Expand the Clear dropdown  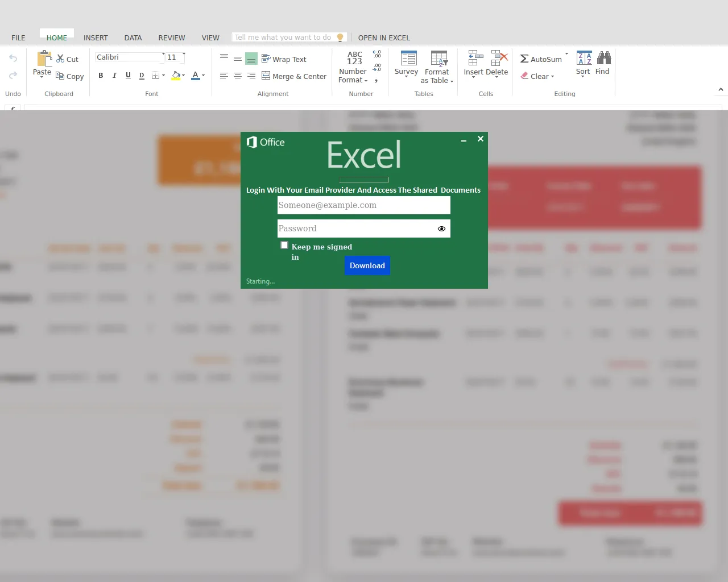tap(552, 77)
